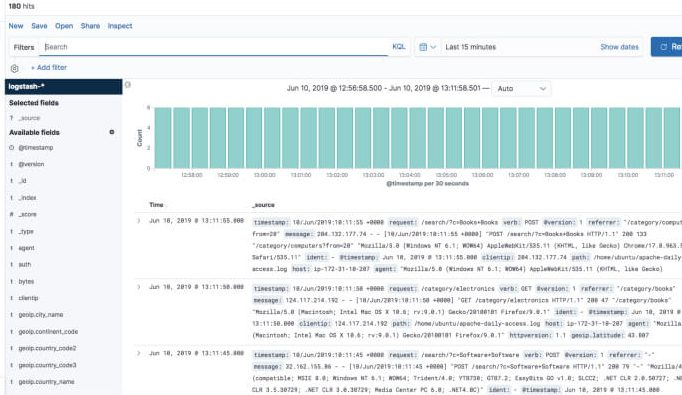Toggle KQL query language option

pos(398,47)
